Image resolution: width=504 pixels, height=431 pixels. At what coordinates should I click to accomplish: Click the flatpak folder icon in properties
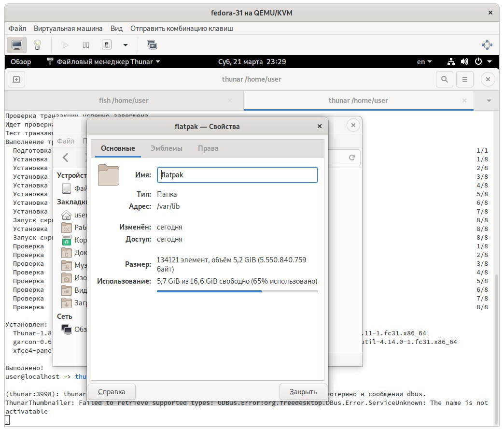[109, 175]
